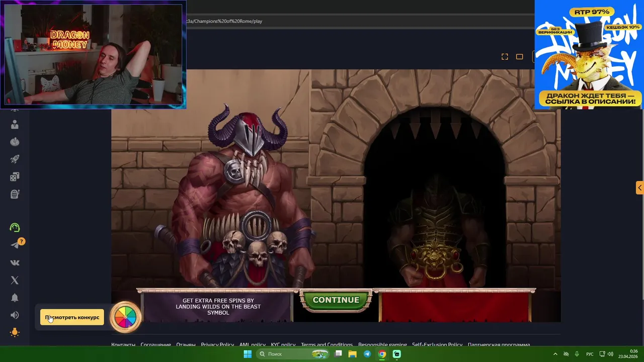The height and width of the screenshot is (362, 644).
Task: Click the extra free spins info text
Action: point(218,307)
